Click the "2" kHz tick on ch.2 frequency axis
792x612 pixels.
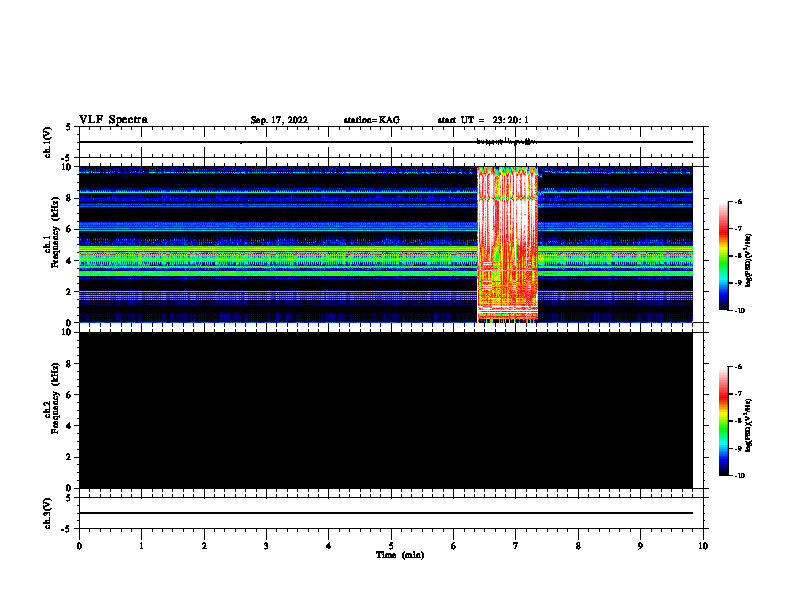point(70,457)
